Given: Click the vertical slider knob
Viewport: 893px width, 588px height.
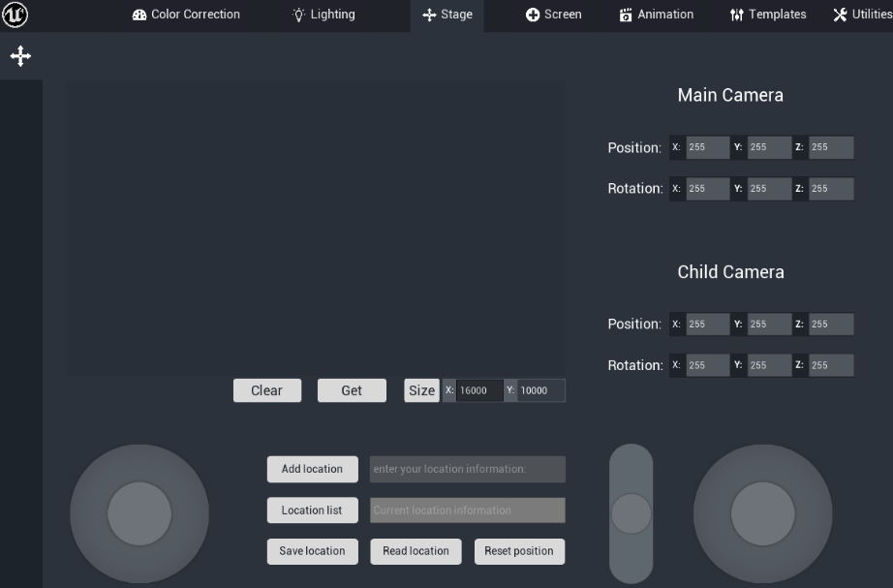Looking at the screenshot, I should click(631, 514).
